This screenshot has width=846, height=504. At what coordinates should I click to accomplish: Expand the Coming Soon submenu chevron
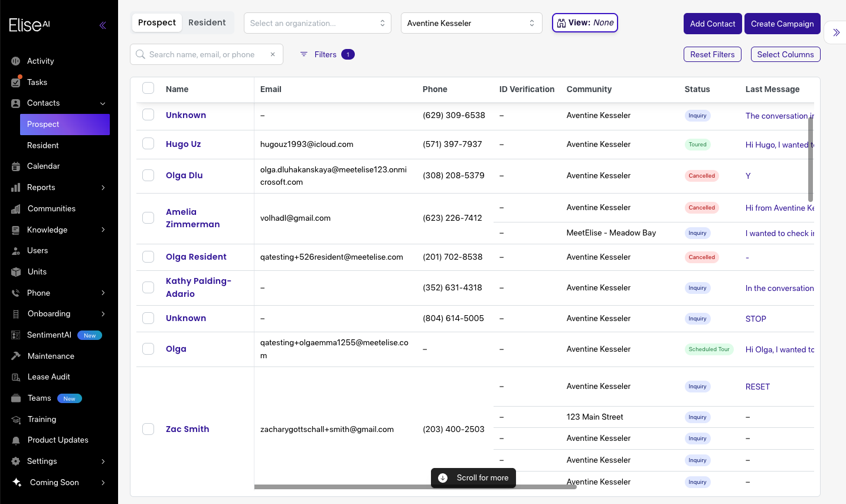point(103,483)
